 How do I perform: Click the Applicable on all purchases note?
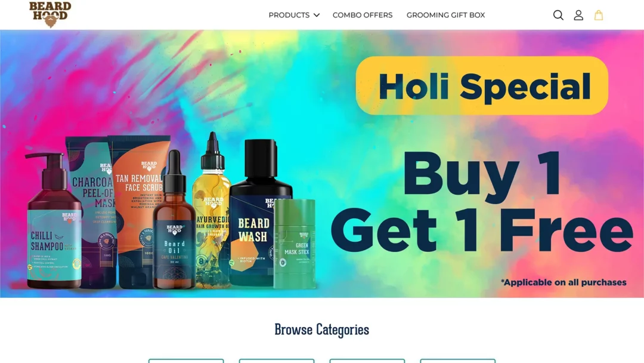point(563,282)
